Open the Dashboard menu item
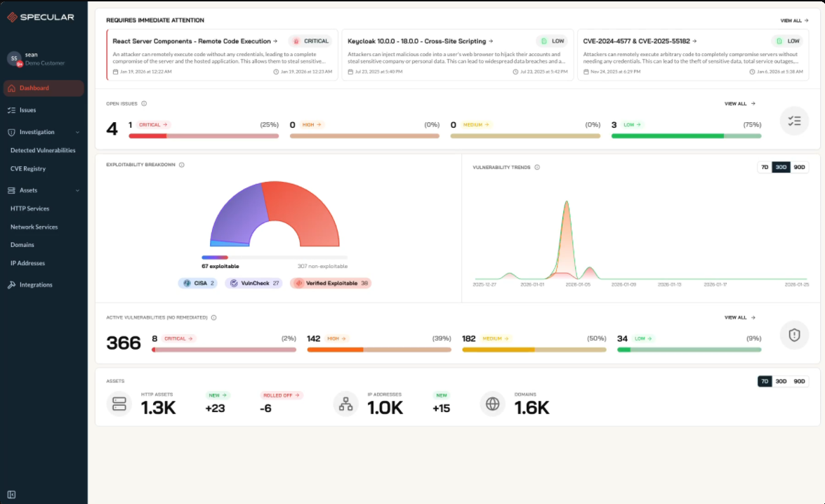This screenshot has height=504, width=825. point(43,88)
